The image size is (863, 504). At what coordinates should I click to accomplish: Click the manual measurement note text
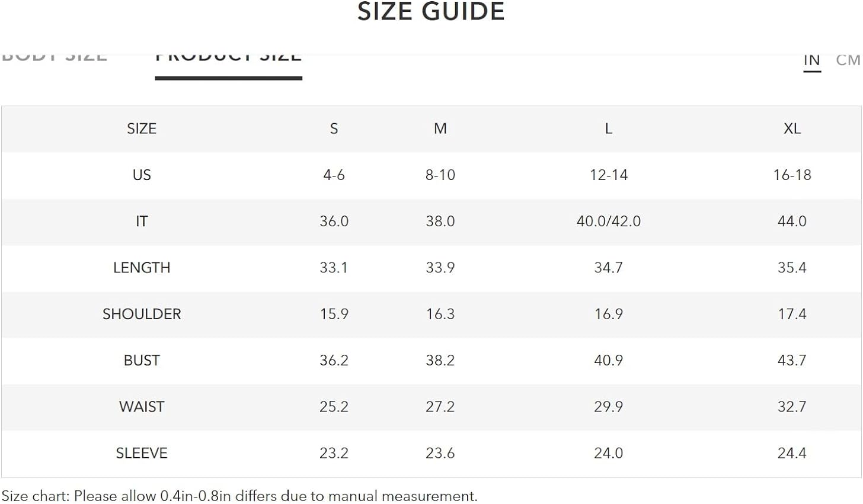239,496
